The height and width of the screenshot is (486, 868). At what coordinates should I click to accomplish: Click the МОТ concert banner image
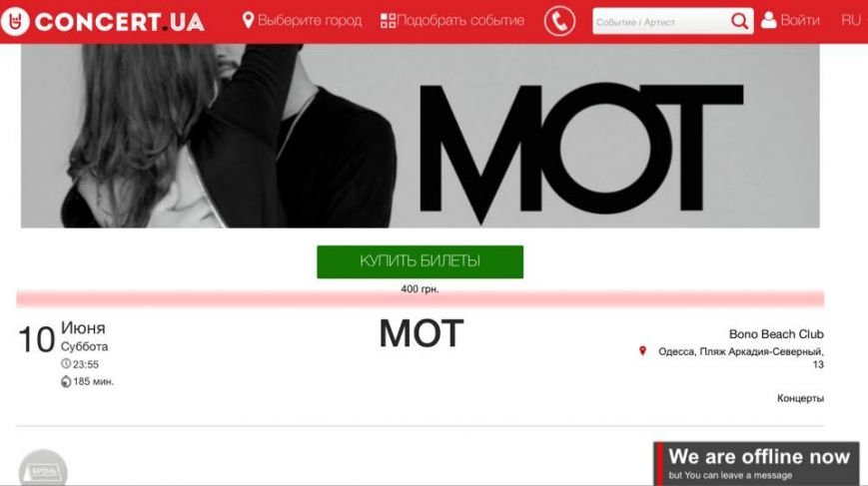[x=421, y=136]
